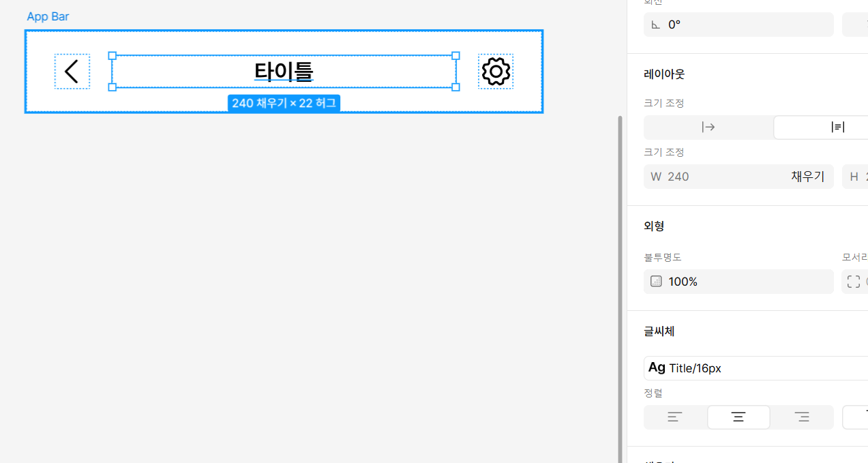
Task: Click the back arrow icon in App Bar
Action: pyautogui.click(x=72, y=72)
